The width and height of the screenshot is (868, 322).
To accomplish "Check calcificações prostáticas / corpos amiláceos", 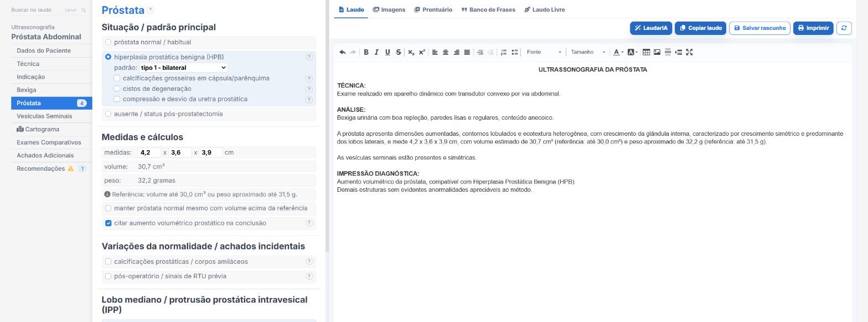I will coord(108,262).
